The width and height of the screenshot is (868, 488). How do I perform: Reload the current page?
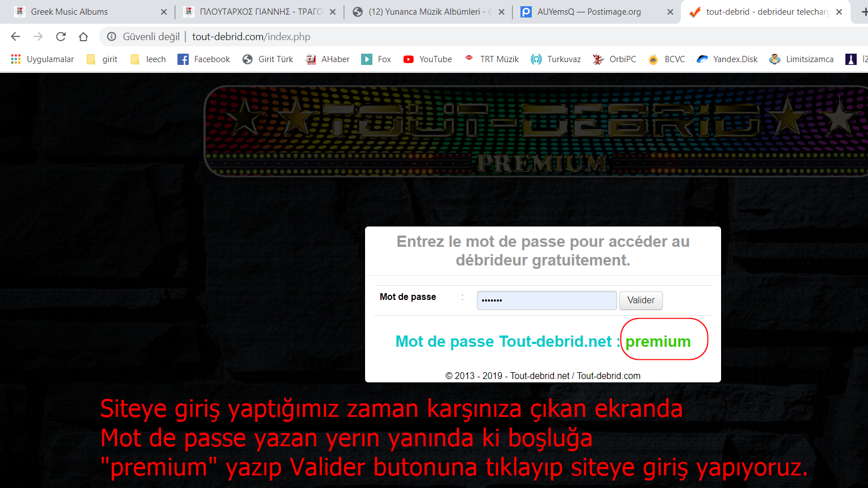coord(60,37)
